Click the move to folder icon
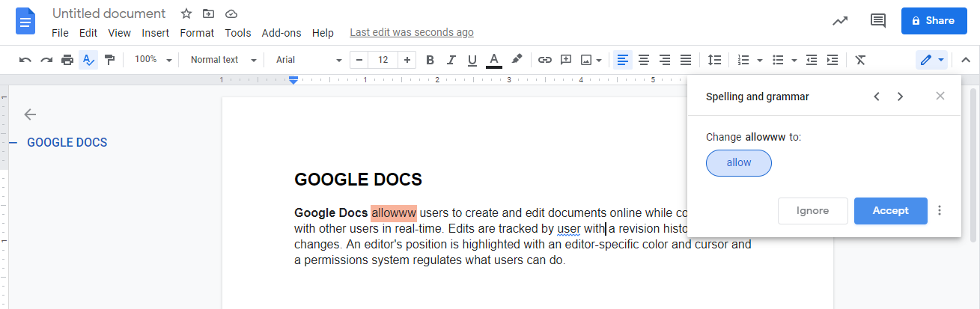980x309 pixels. (x=209, y=13)
